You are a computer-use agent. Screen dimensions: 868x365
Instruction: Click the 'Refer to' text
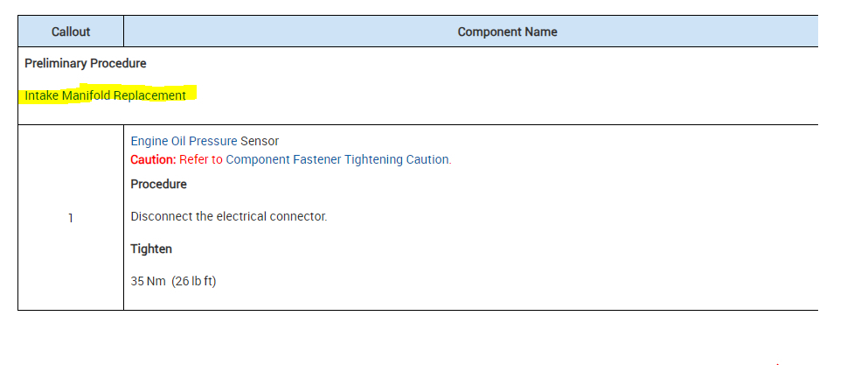(x=201, y=159)
